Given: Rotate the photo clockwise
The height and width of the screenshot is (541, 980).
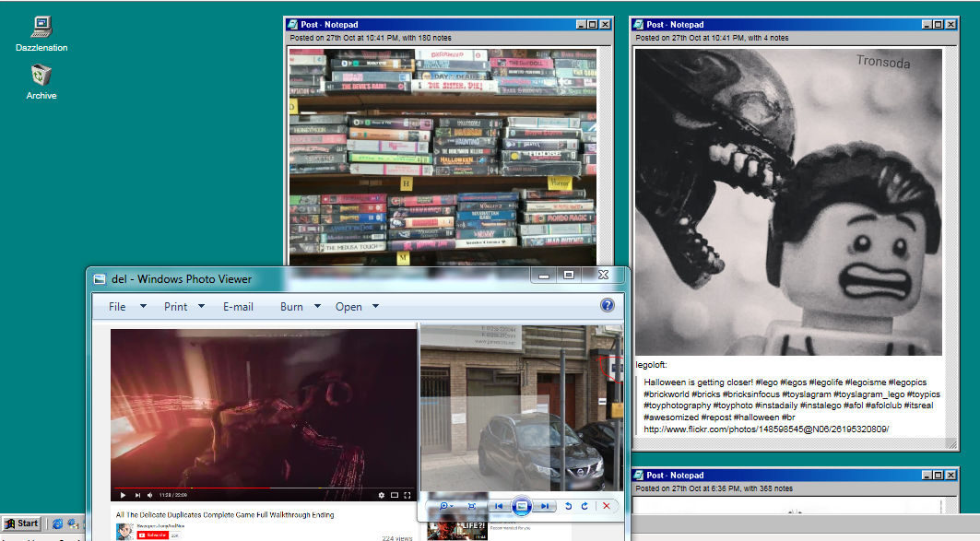Looking at the screenshot, I should point(584,506).
